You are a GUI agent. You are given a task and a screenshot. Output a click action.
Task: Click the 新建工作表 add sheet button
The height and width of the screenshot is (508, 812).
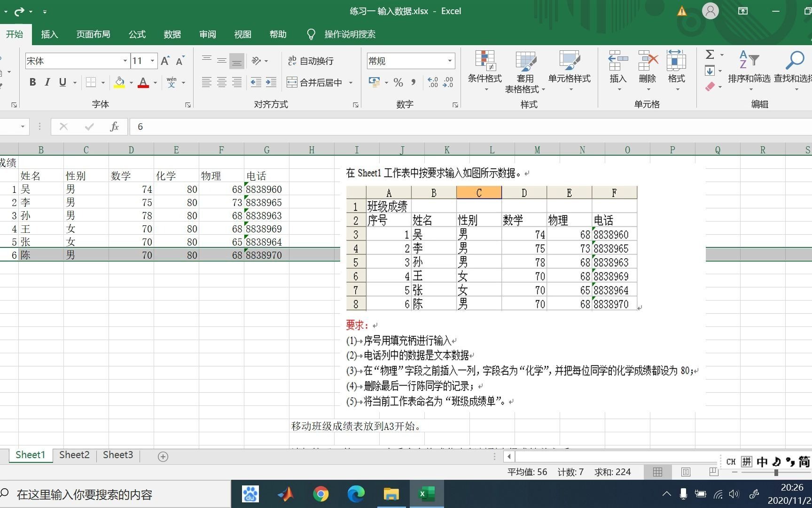coord(162,456)
